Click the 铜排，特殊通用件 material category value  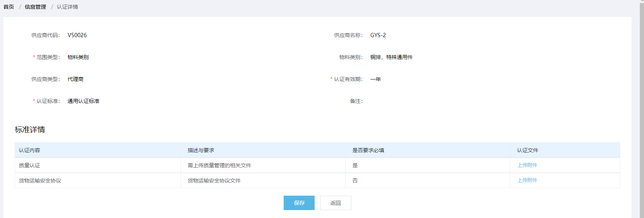391,57
